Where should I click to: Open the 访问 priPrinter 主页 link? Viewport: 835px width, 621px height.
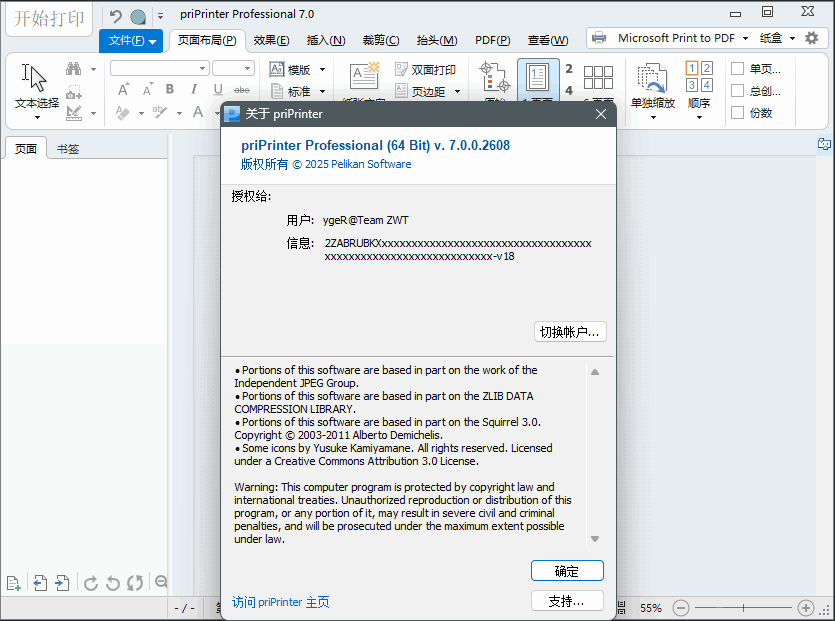point(280,602)
